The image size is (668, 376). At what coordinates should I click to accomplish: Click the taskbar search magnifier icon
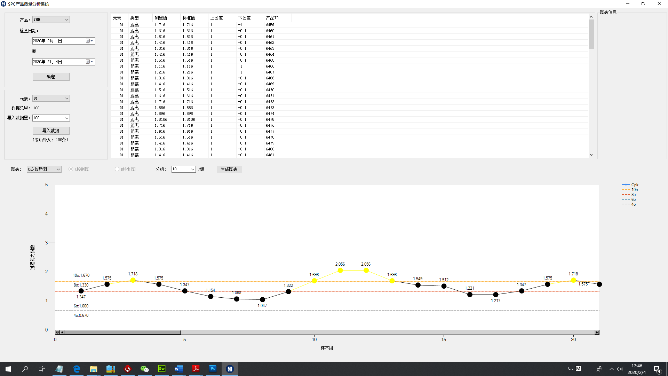[25, 369]
